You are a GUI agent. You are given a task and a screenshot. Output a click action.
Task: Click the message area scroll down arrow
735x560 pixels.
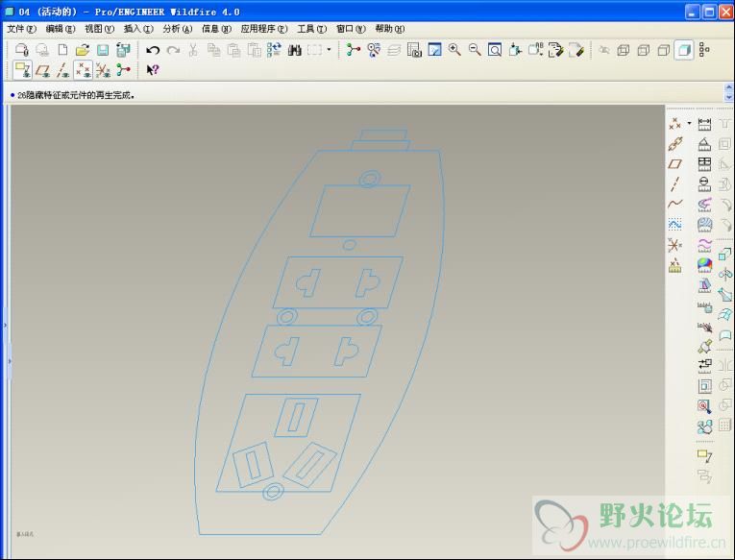click(x=728, y=97)
